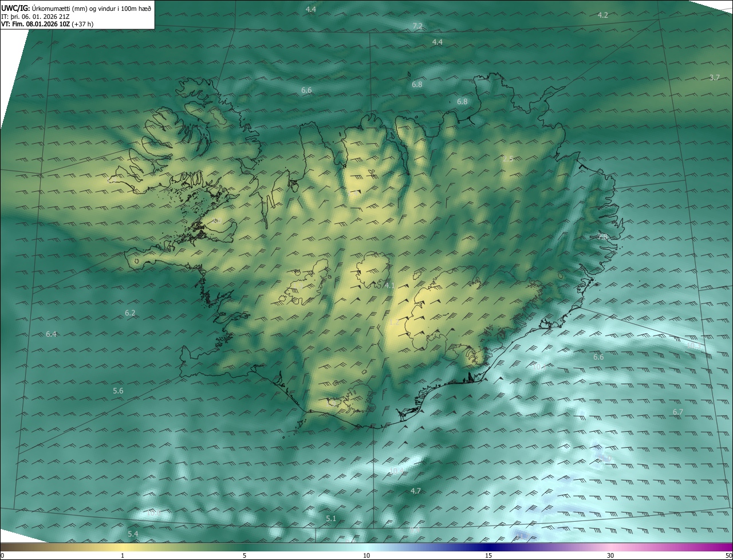The height and width of the screenshot is (560, 733).
Task: Click the '1' tick on the colour scale
Action: coord(123,555)
